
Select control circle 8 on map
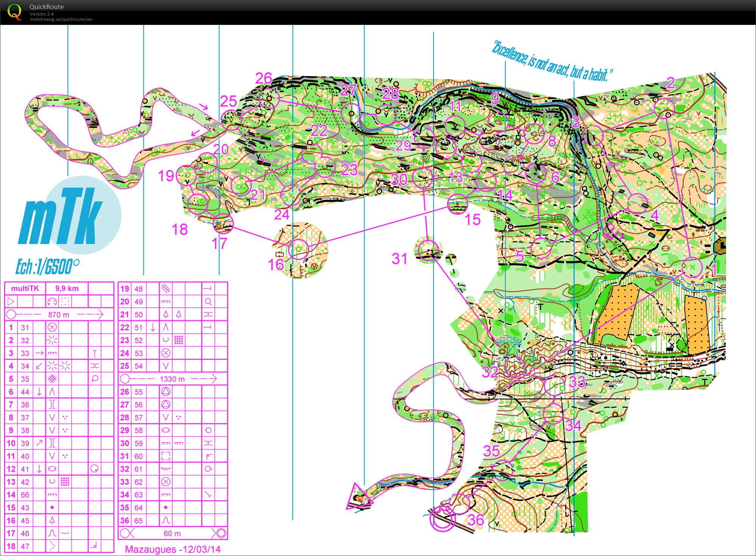(534, 134)
